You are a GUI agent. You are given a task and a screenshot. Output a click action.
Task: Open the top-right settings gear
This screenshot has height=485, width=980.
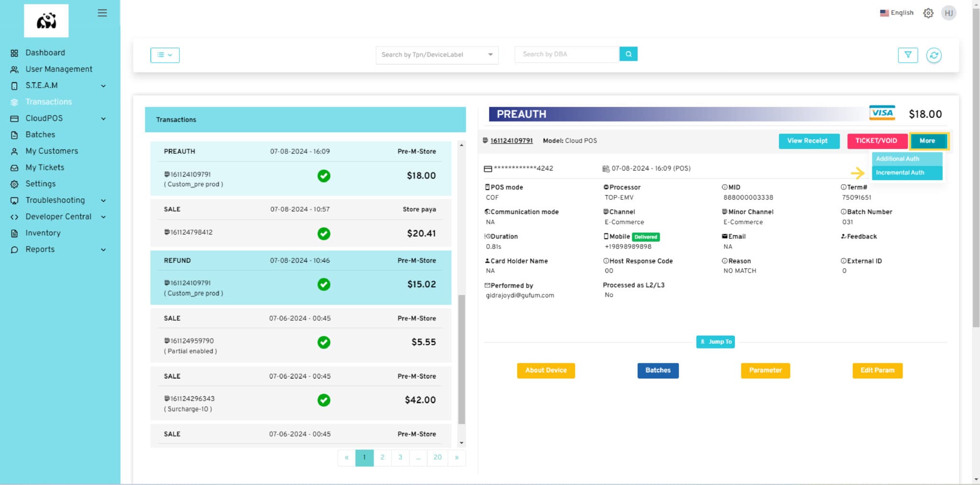[928, 13]
